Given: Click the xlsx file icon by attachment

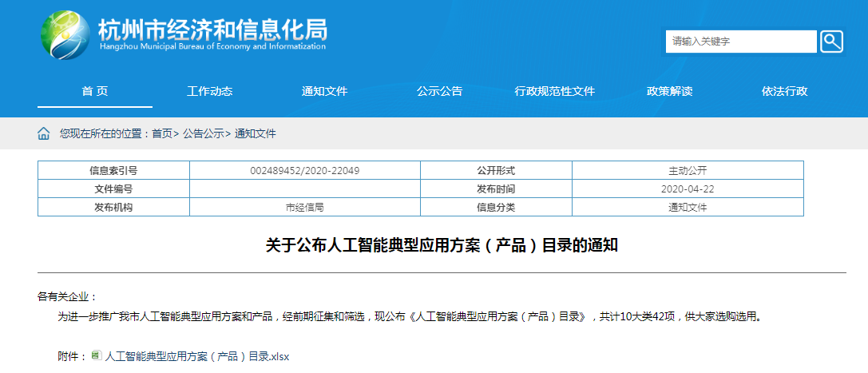Looking at the screenshot, I should point(96,355).
